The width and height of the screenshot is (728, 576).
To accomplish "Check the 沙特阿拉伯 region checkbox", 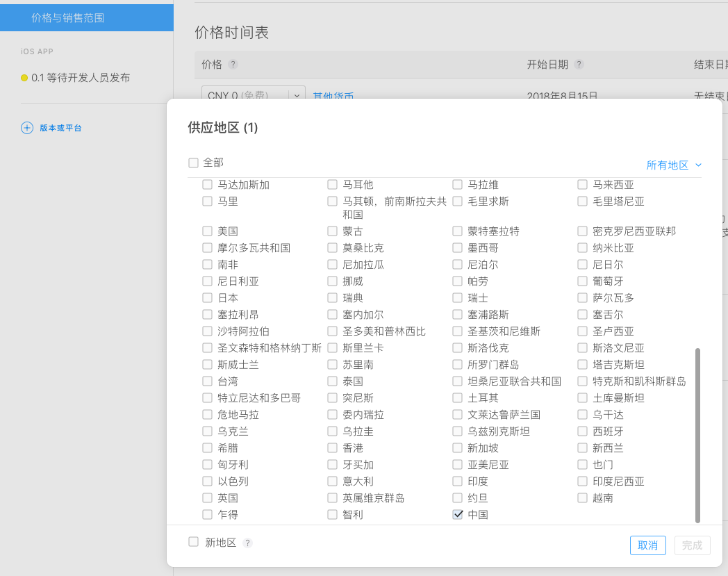I will (207, 331).
